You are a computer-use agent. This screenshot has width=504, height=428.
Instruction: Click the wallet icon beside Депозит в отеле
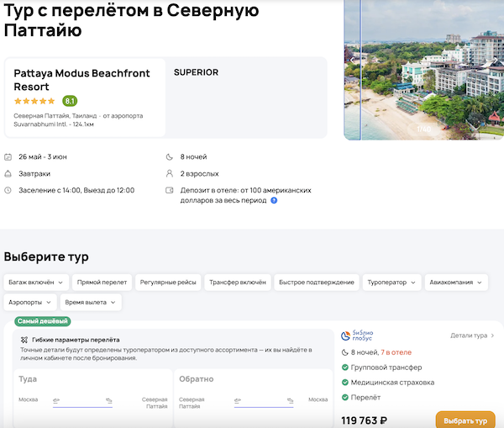pyautogui.click(x=171, y=191)
